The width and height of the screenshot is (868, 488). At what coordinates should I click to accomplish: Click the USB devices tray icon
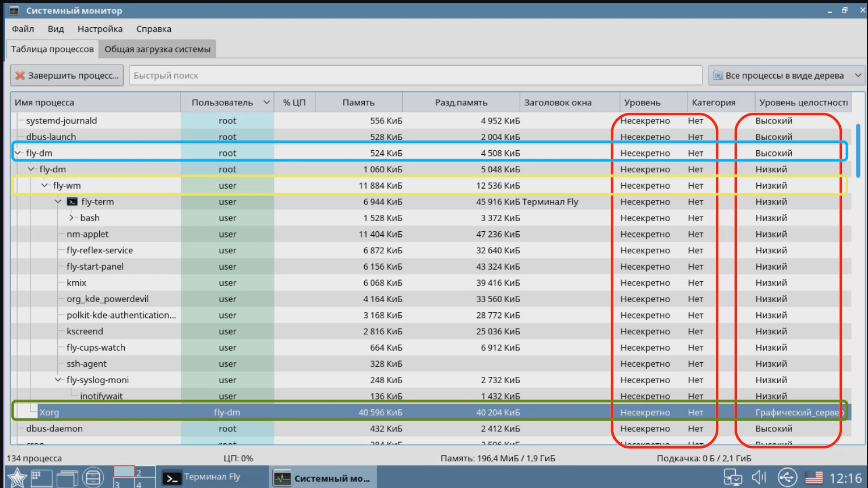[x=787, y=478]
